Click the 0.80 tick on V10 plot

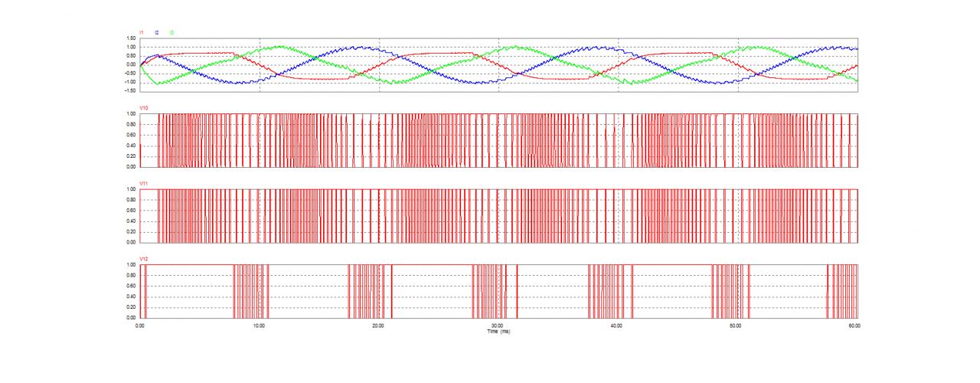click(131, 125)
